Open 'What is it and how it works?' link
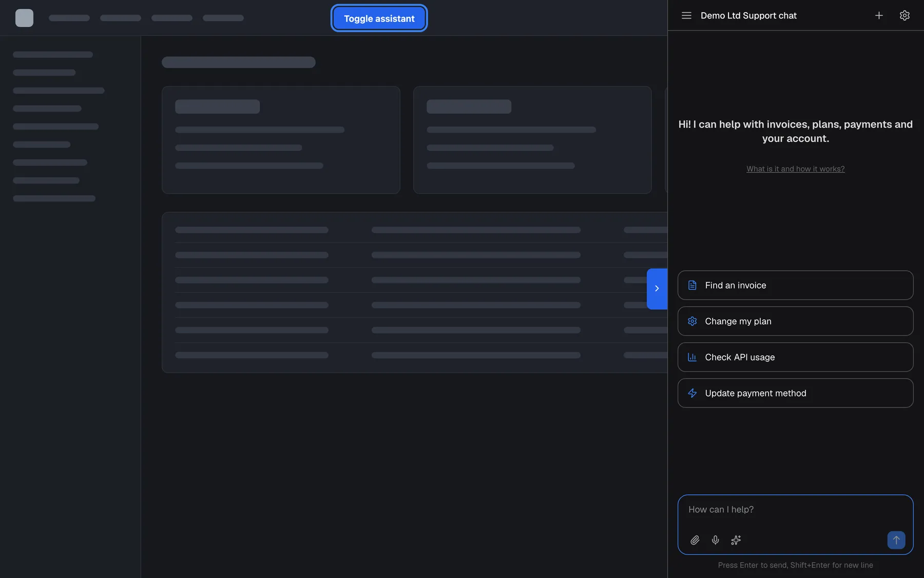Image resolution: width=924 pixels, height=578 pixels. click(x=795, y=169)
